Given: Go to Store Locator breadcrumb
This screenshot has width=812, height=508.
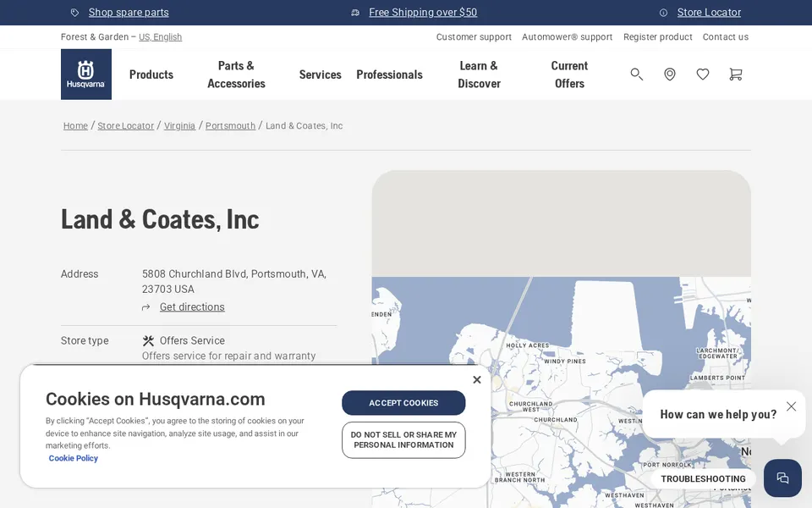Looking at the screenshot, I should [126, 126].
